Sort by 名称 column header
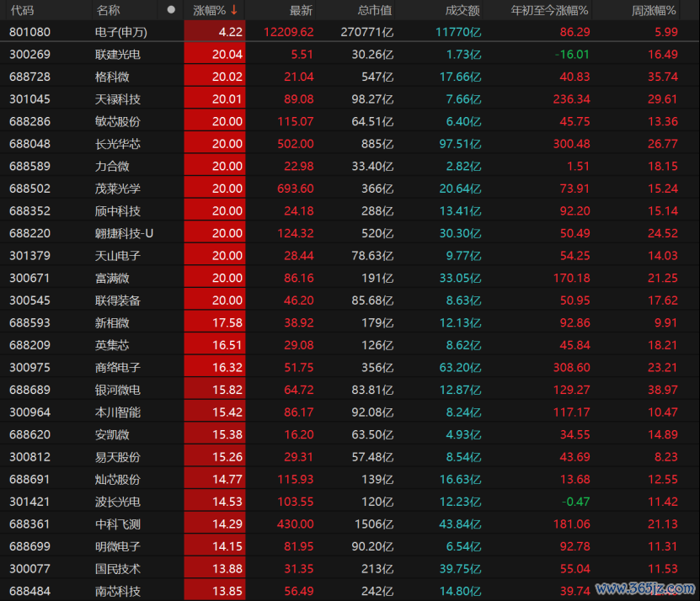 108,10
